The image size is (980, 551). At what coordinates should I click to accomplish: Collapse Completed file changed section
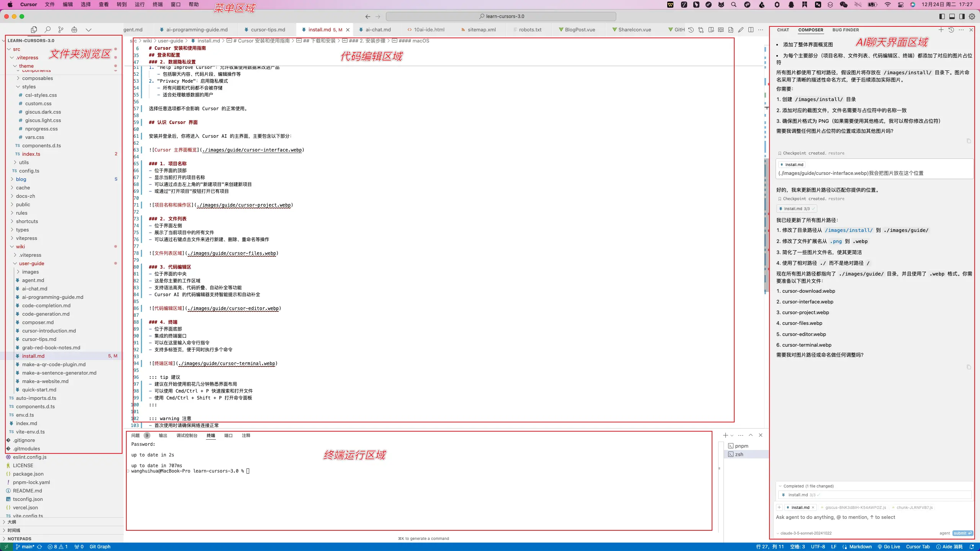(780, 486)
